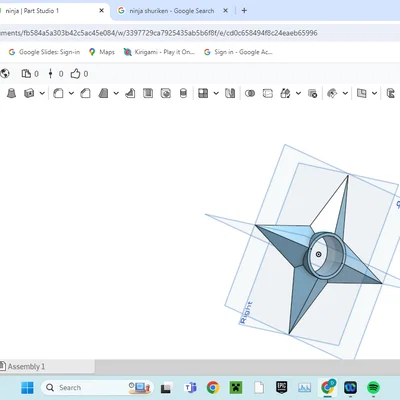The height and width of the screenshot is (400, 400).
Task: Click the browser address bar URL
Action: pos(159,33)
